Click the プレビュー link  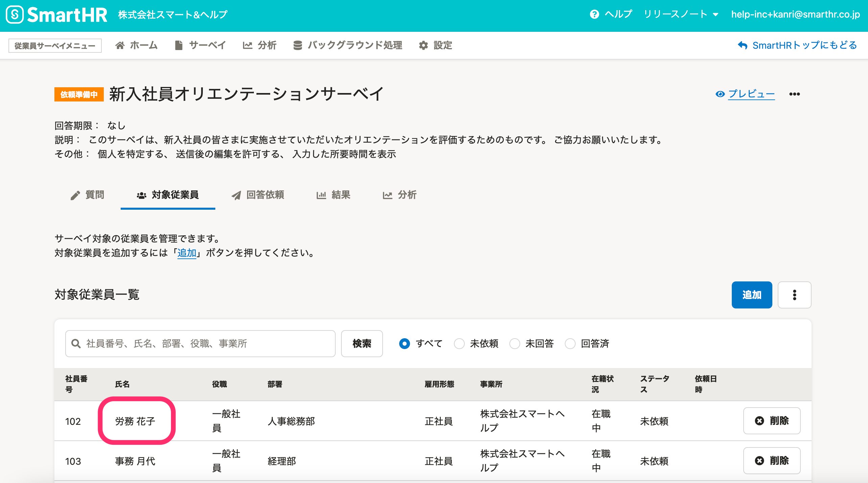[751, 94]
